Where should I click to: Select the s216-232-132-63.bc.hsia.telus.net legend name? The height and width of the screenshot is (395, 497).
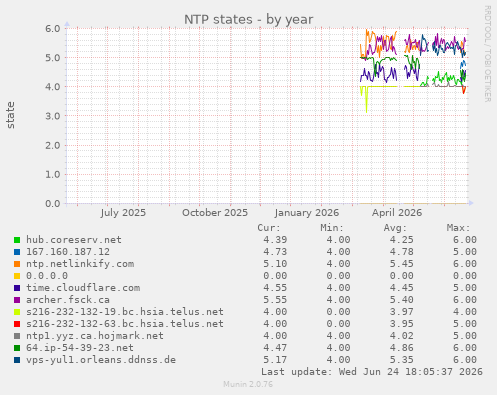(x=125, y=324)
